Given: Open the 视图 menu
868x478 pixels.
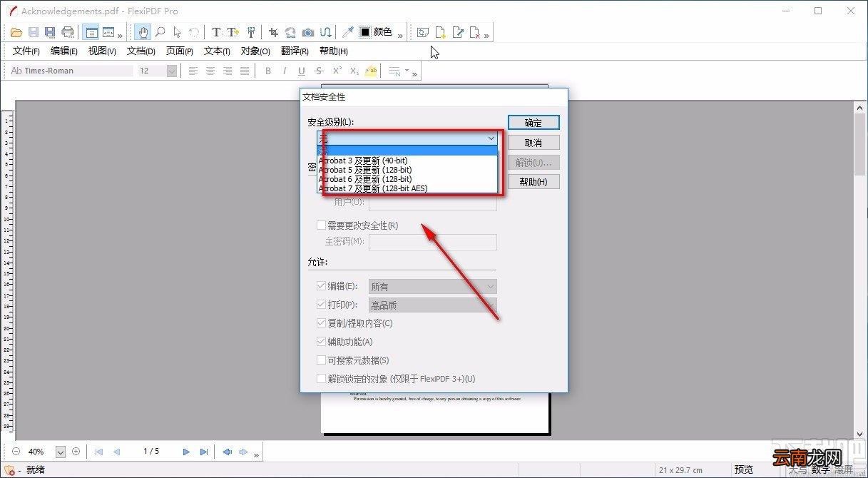Looking at the screenshot, I should [x=102, y=51].
